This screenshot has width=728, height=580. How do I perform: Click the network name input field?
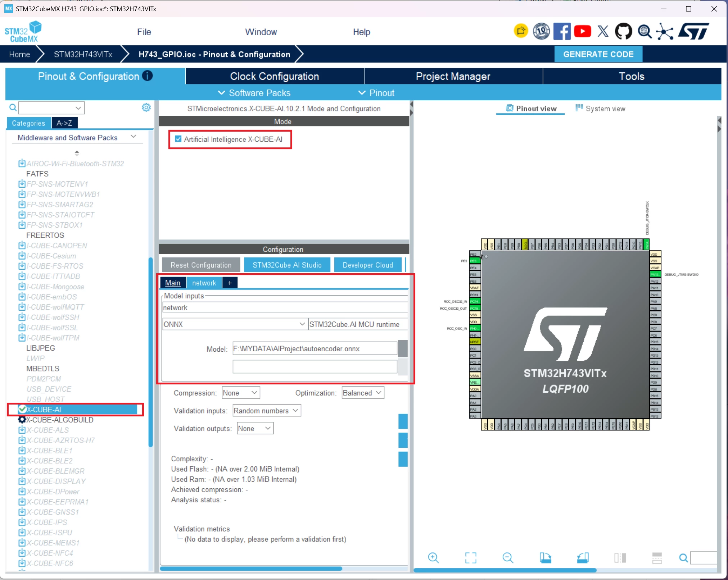coord(285,307)
